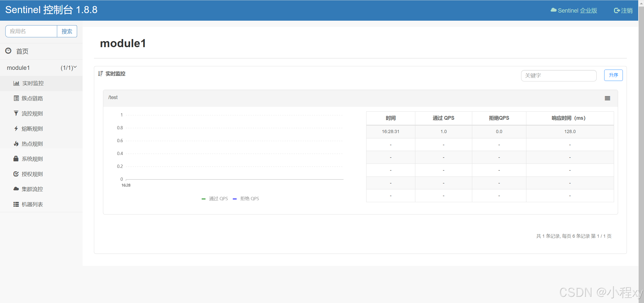Image resolution: width=644 pixels, height=303 pixels.
Task: Open 实时监控 in the sidebar
Action: click(41, 83)
